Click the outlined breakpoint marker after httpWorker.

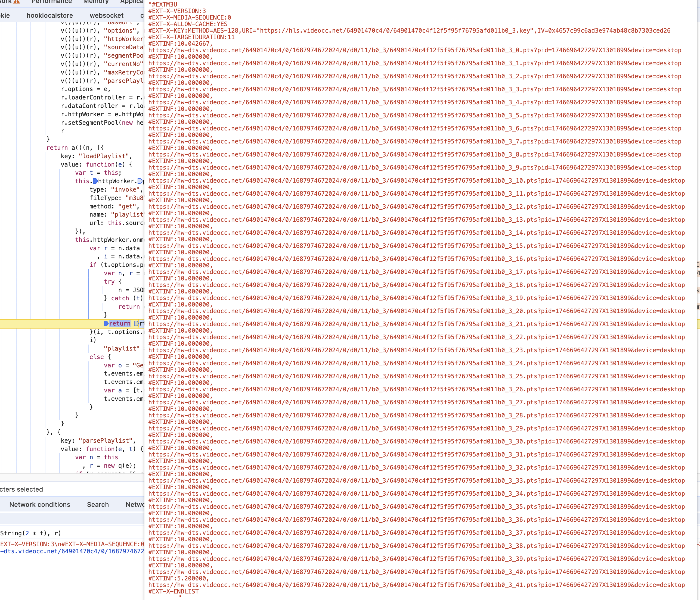tap(140, 181)
